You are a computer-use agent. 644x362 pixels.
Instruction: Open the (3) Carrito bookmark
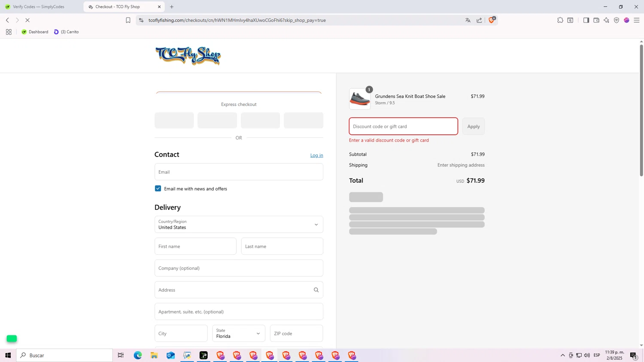point(66,32)
